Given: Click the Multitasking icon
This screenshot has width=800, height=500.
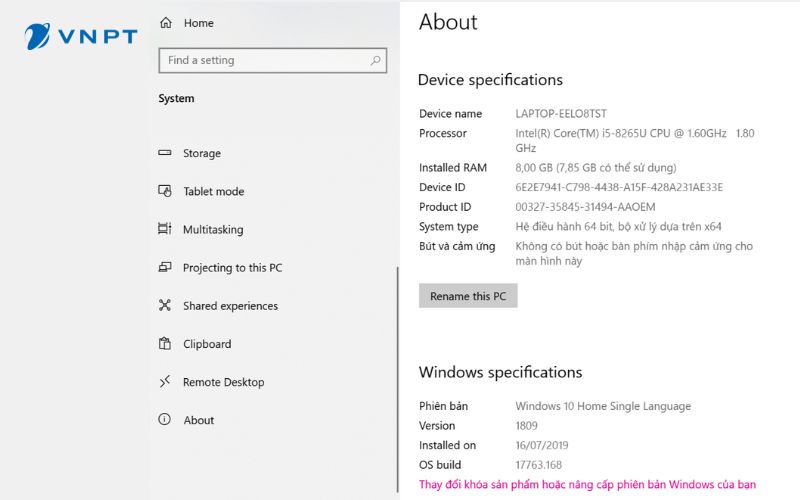Looking at the screenshot, I should pyautogui.click(x=165, y=229).
